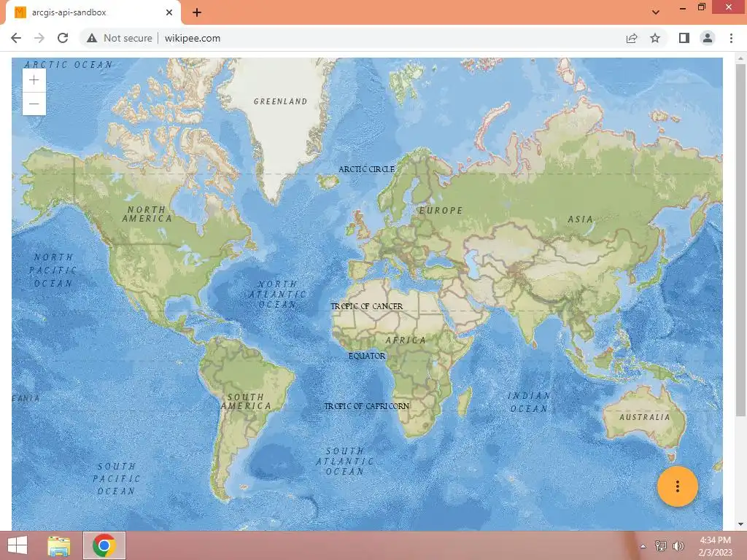747x560 pixels.
Task: Open the browser side panel
Action: (684, 38)
